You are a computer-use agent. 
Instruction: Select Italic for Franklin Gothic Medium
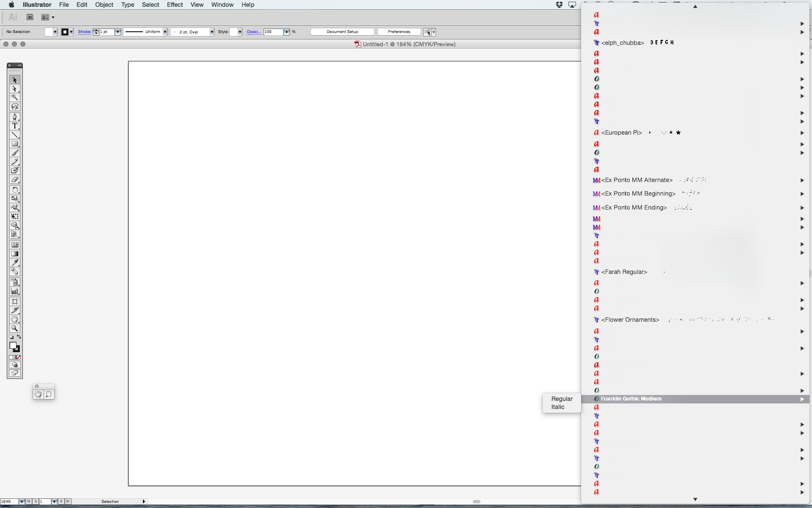[x=558, y=407]
